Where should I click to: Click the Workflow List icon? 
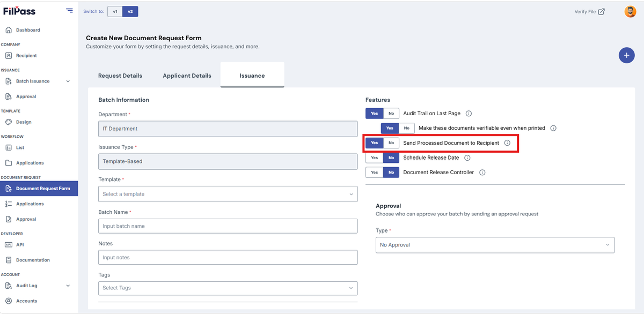pos(9,147)
